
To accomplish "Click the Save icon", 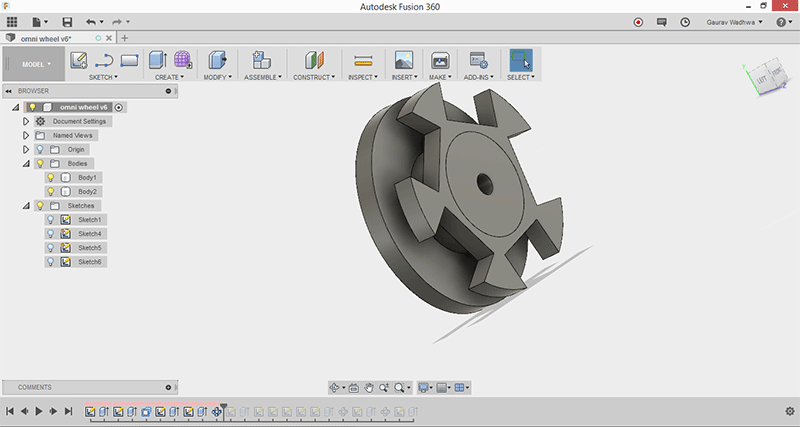I will click(67, 22).
